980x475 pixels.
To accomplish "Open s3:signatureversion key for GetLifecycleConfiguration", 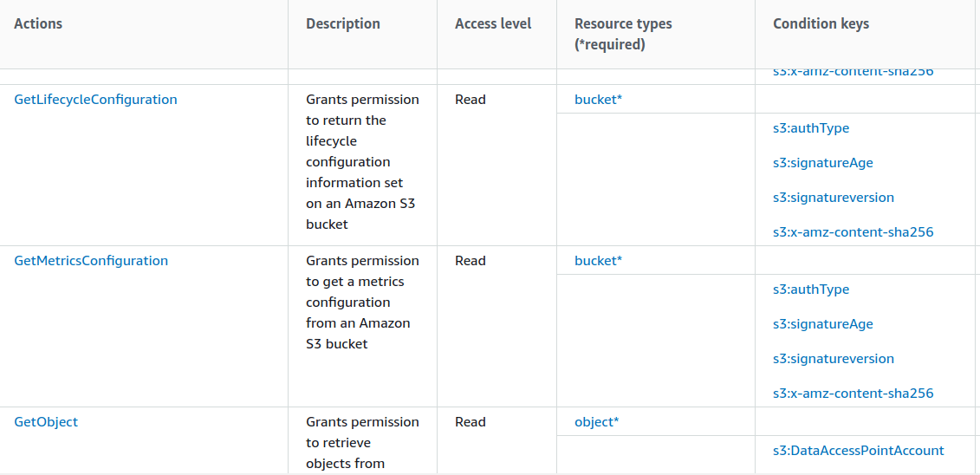I will (x=833, y=198).
